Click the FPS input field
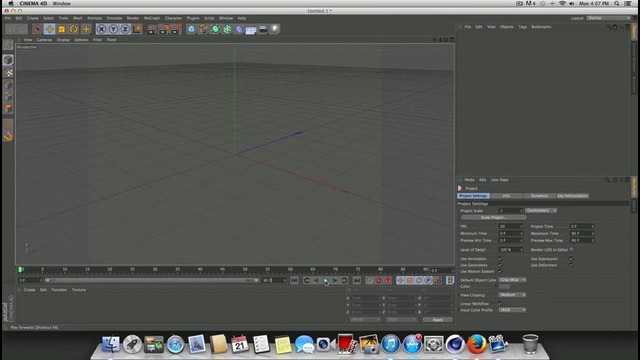 click(x=511, y=226)
